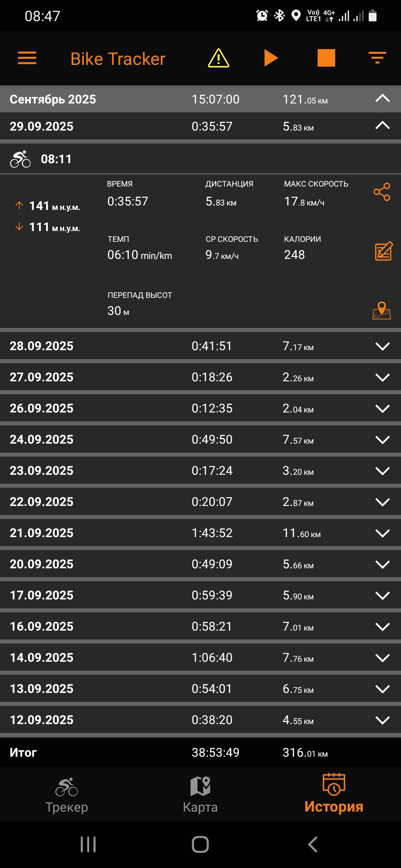Tap the yellow warning triangle icon

tap(218, 58)
